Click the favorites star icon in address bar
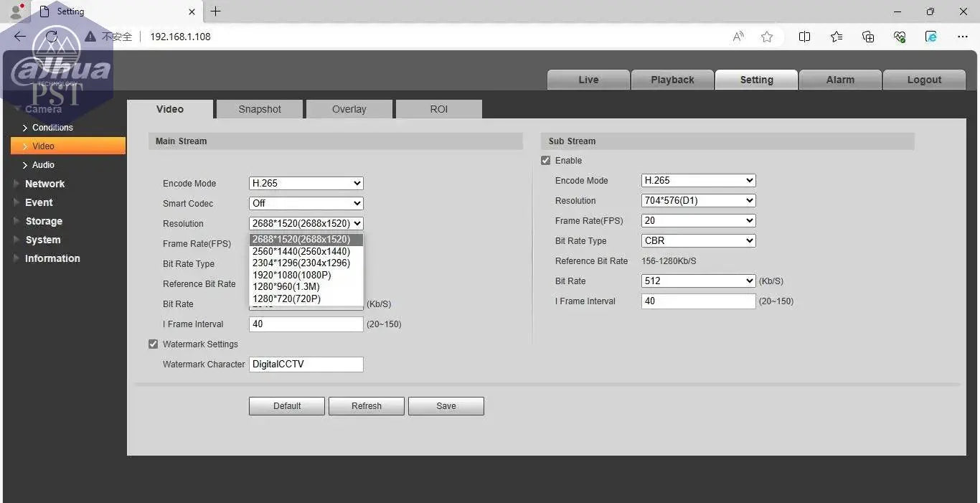 (767, 37)
